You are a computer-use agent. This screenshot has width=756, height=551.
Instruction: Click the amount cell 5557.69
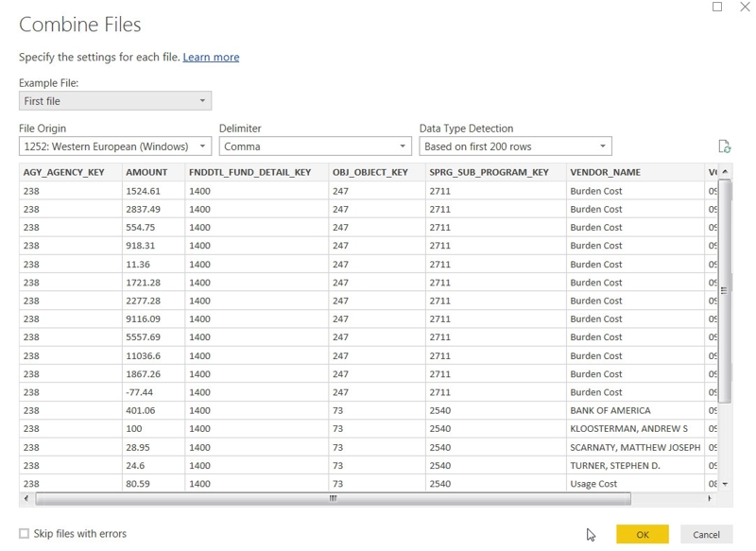click(x=153, y=337)
